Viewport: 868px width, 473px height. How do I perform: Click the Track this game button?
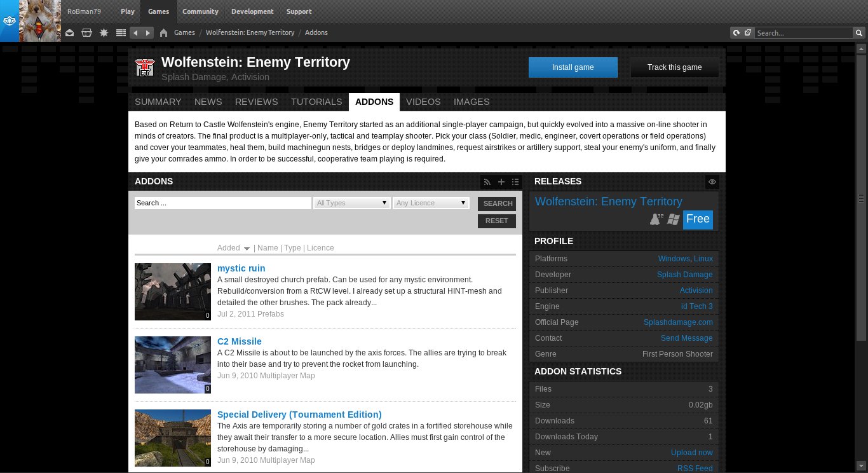674,67
